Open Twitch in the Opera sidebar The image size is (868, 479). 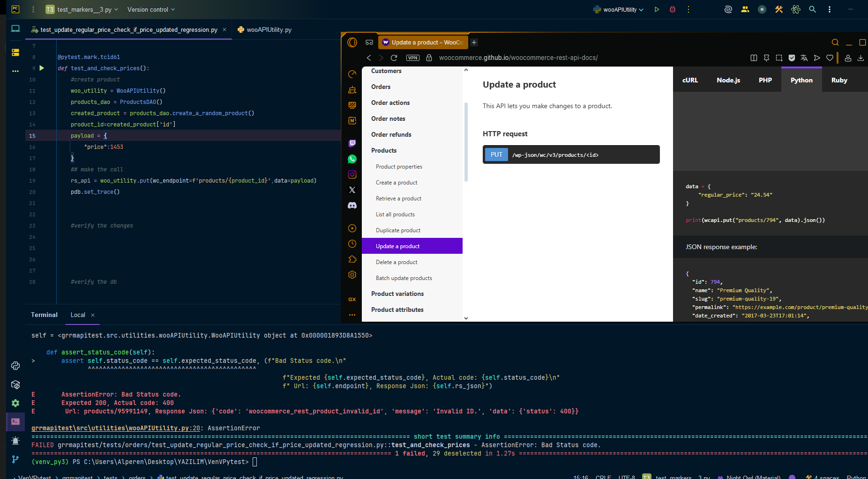[352, 143]
